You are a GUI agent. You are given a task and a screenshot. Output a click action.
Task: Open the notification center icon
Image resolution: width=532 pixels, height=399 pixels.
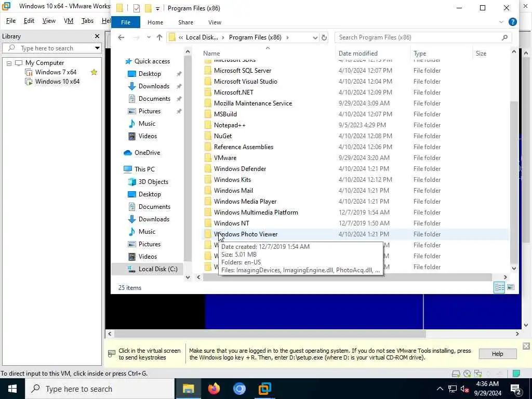tap(515, 389)
